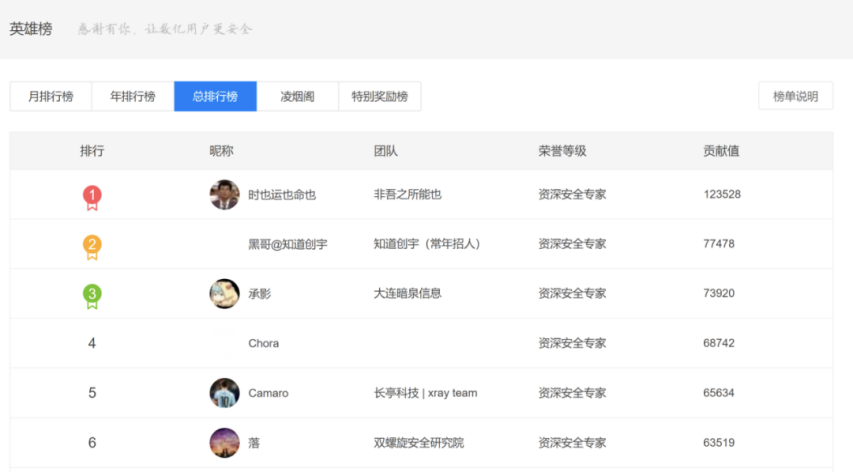Click the 榜单说明 button
This screenshot has width=853, height=472.
tap(795, 97)
